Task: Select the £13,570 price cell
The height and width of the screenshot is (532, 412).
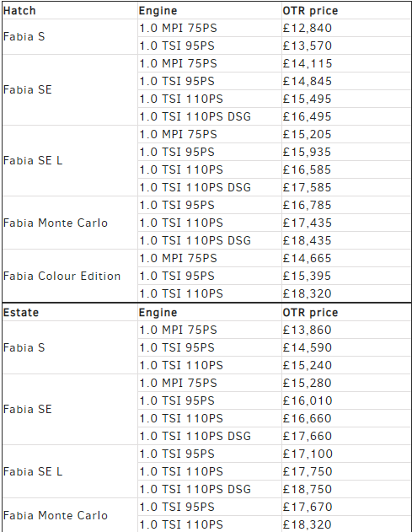Action: point(346,46)
